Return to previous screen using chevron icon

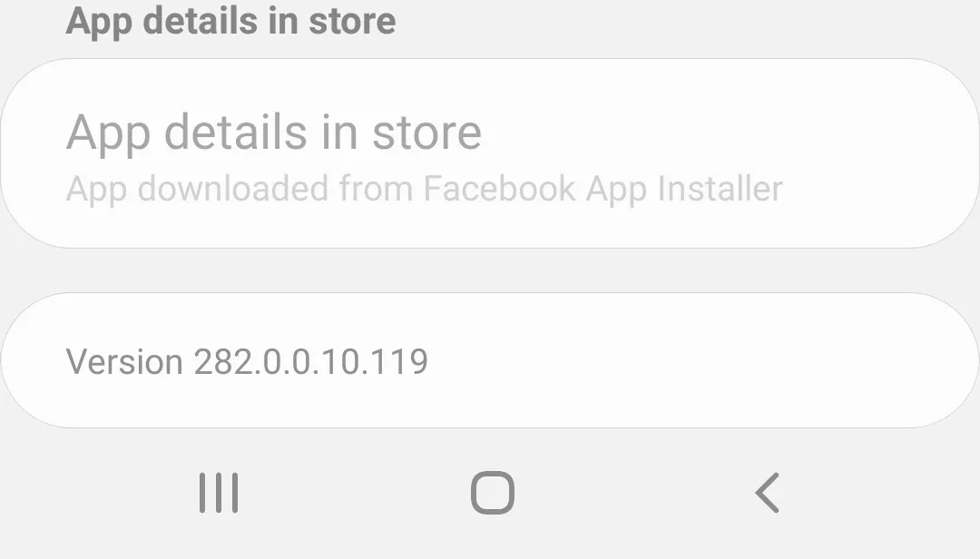767,493
